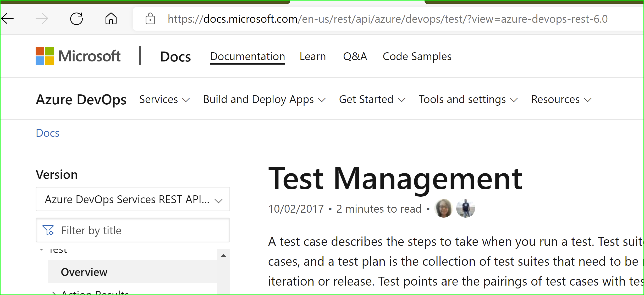Select Overview in the sidebar
Viewport: 644px width, 295px height.
click(x=84, y=271)
